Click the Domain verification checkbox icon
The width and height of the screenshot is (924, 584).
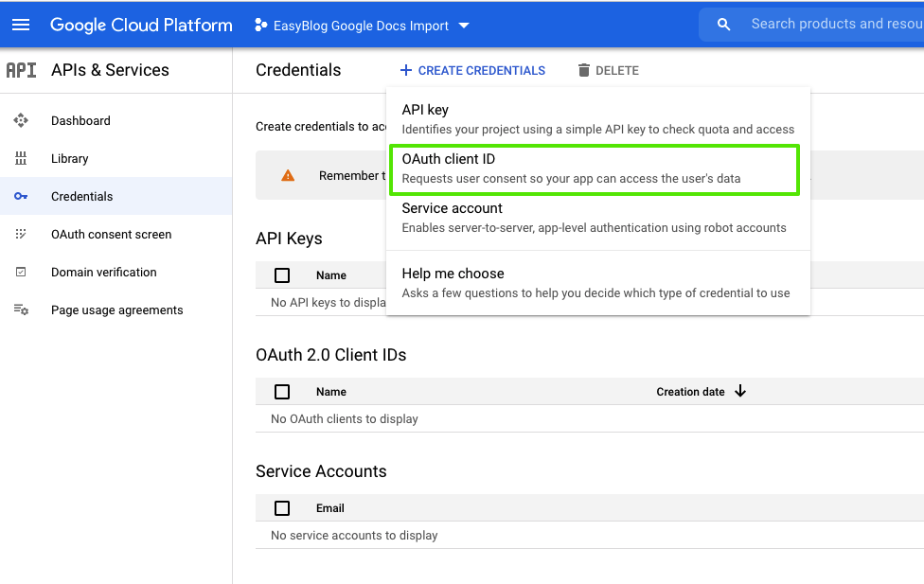click(21, 272)
